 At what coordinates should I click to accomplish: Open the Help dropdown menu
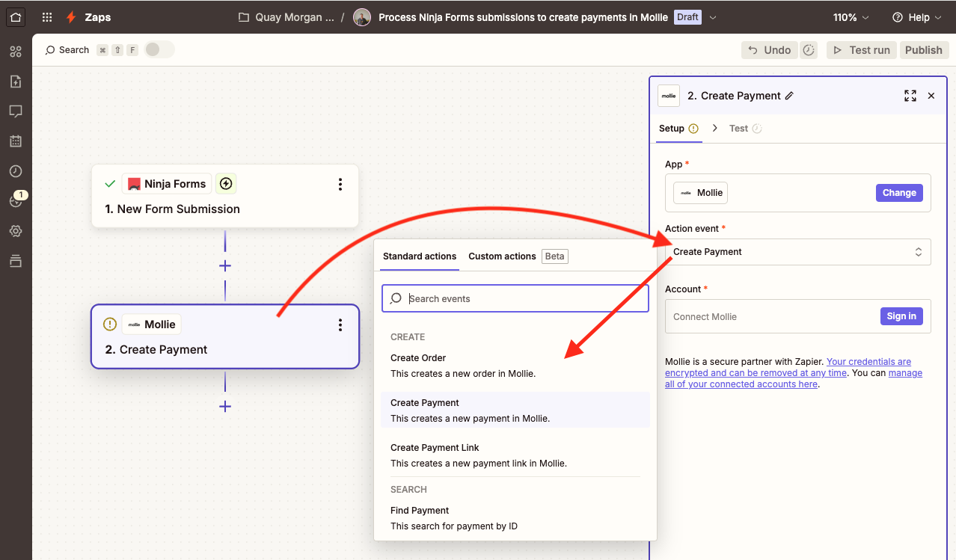point(917,17)
